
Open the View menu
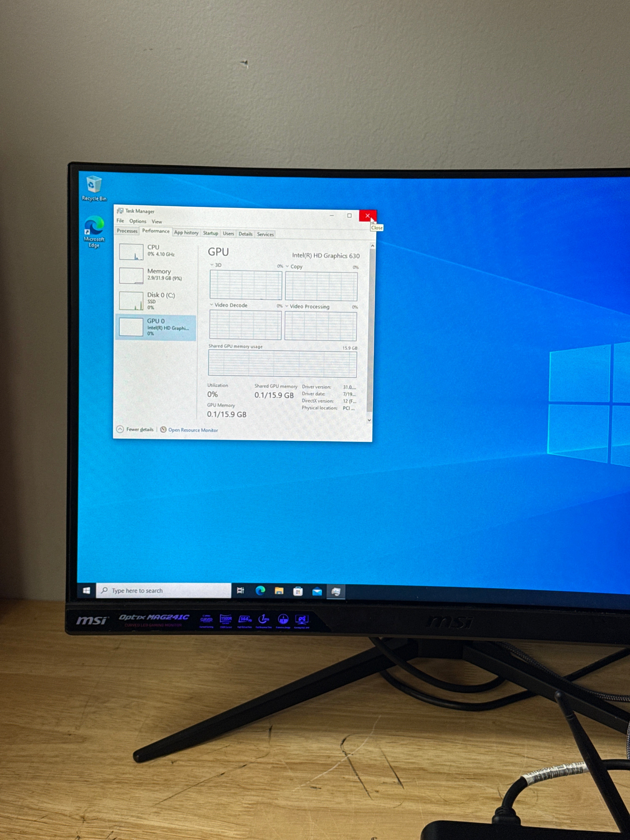coord(157,222)
